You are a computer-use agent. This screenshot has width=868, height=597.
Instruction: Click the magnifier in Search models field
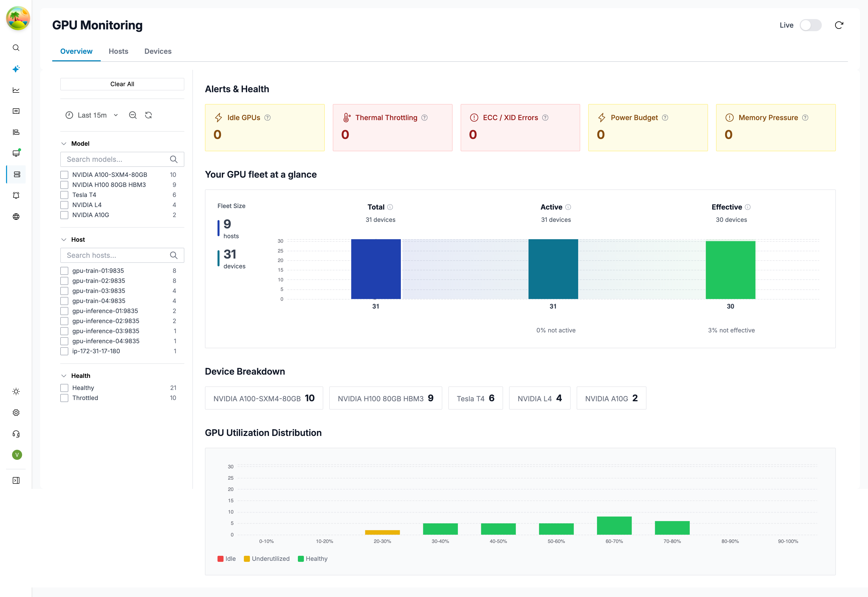pos(174,159)
